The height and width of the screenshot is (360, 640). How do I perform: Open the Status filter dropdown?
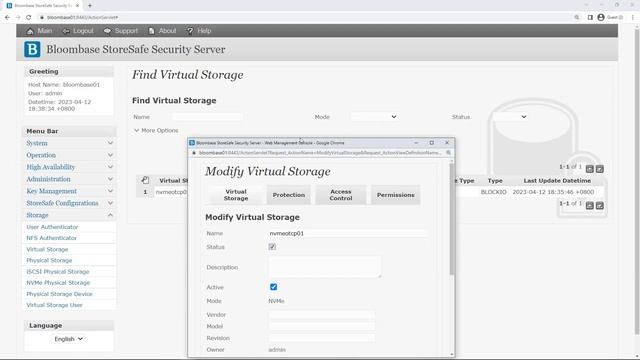point(510,117)
